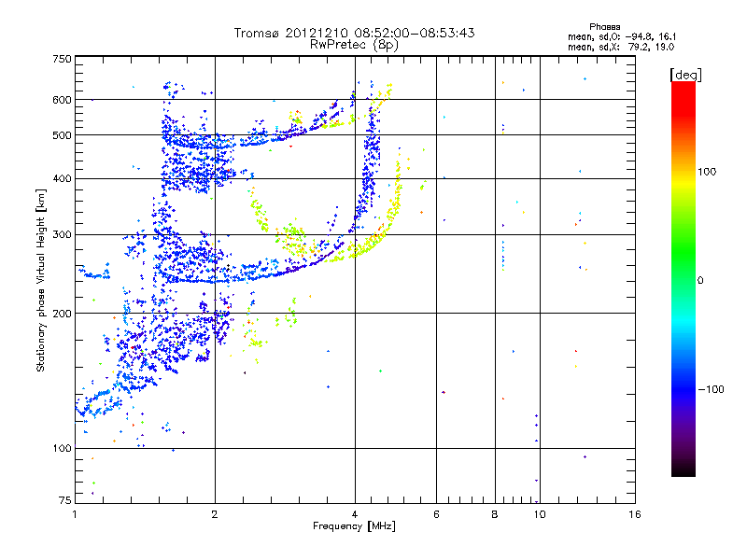The height and width of the screenshot is (560, 747).
Task: Click the x-axis tick label "10"
Action: tap(540, 514)
